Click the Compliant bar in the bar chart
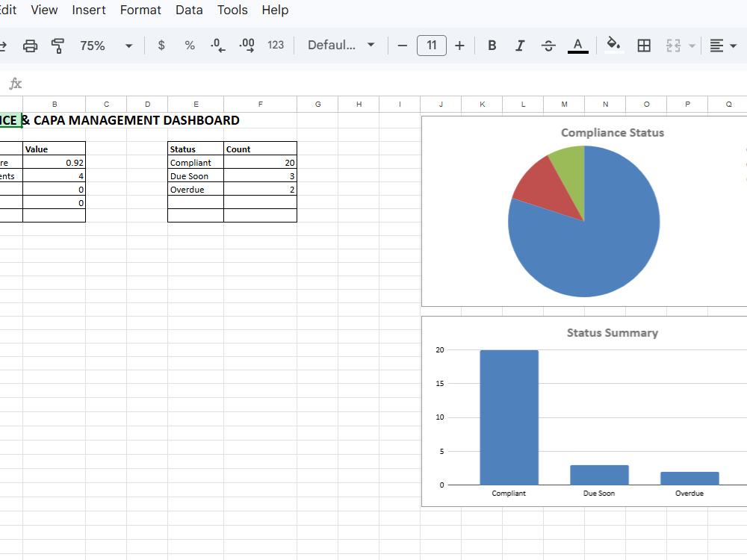 [509, 417]
